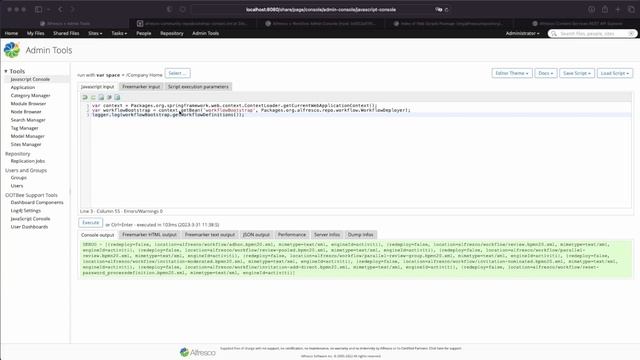Viewport: 640px width, 360px height.
Task: Click the search files, people, sites field
Action: point(593,33)
